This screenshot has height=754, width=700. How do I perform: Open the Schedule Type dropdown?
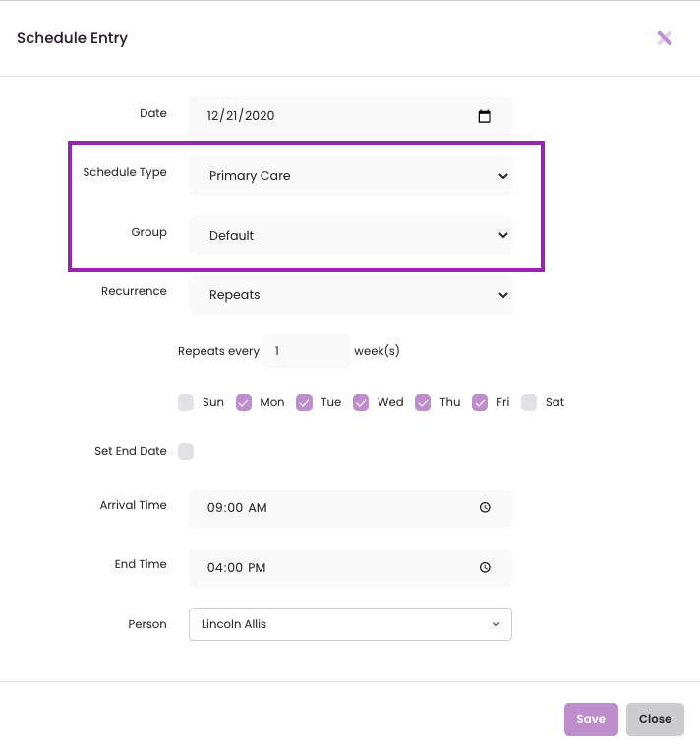(350, 176)
